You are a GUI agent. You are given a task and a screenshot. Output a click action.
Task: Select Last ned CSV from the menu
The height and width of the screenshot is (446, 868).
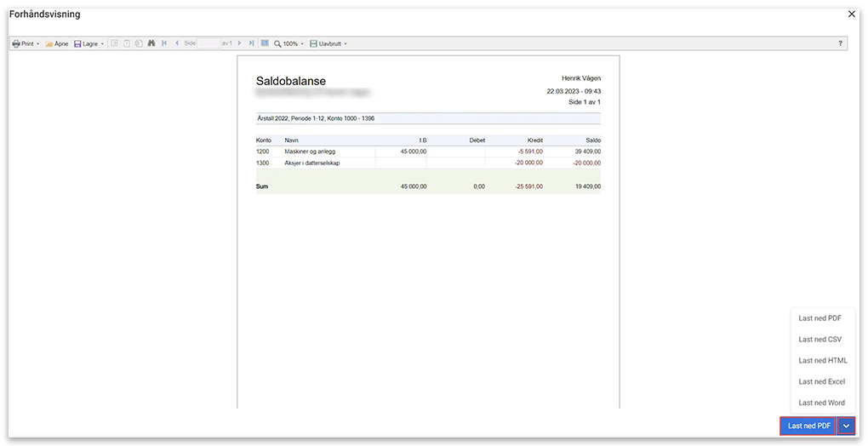coord(820,339)
